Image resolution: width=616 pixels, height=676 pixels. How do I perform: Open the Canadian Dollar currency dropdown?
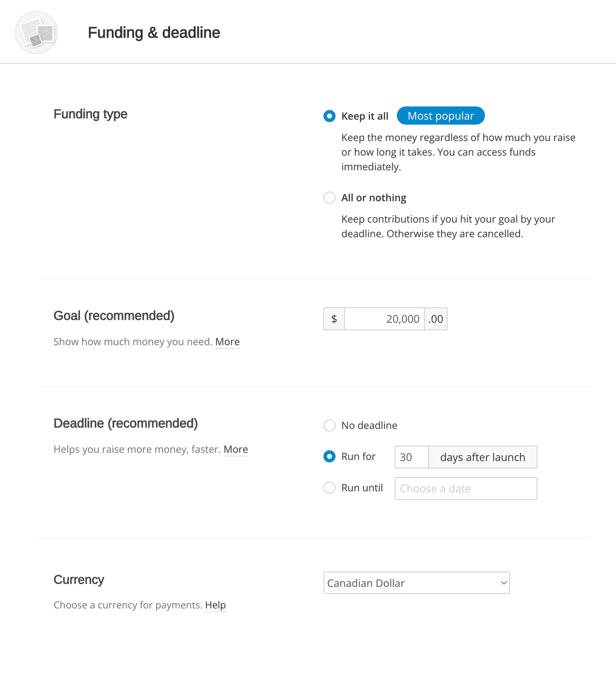tap(416, 583)
